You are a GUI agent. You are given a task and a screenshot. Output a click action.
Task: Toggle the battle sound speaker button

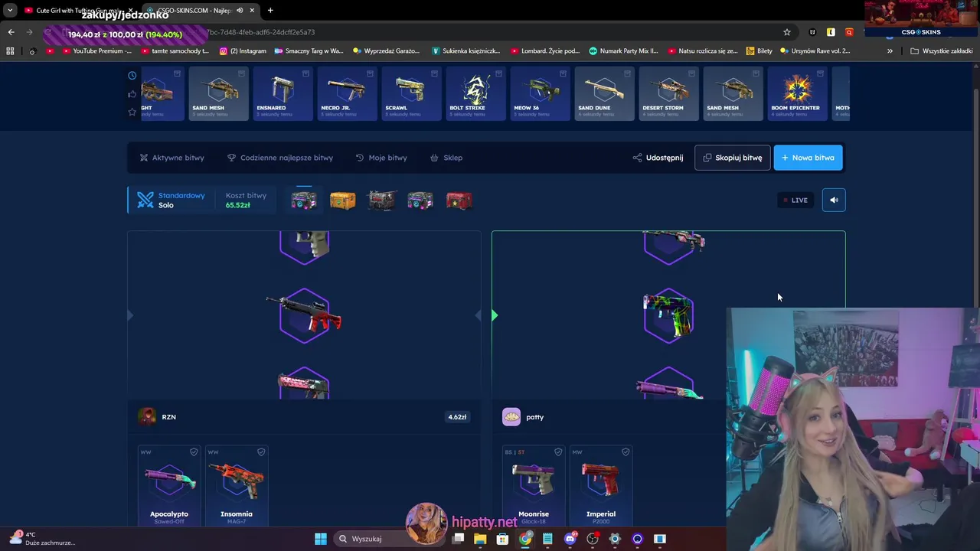[x=834, y=200]
